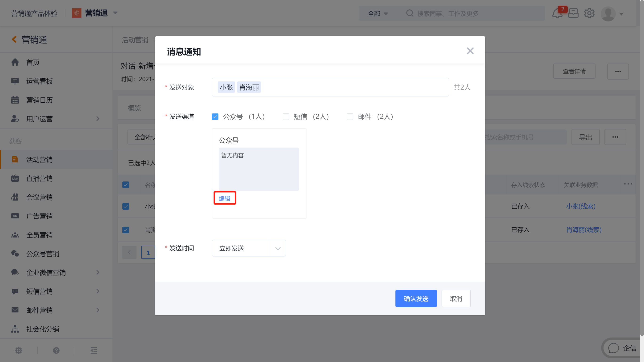Open the 全部 search scope dropdown
The image size is (644, 362).
click(x=378, y=13)
